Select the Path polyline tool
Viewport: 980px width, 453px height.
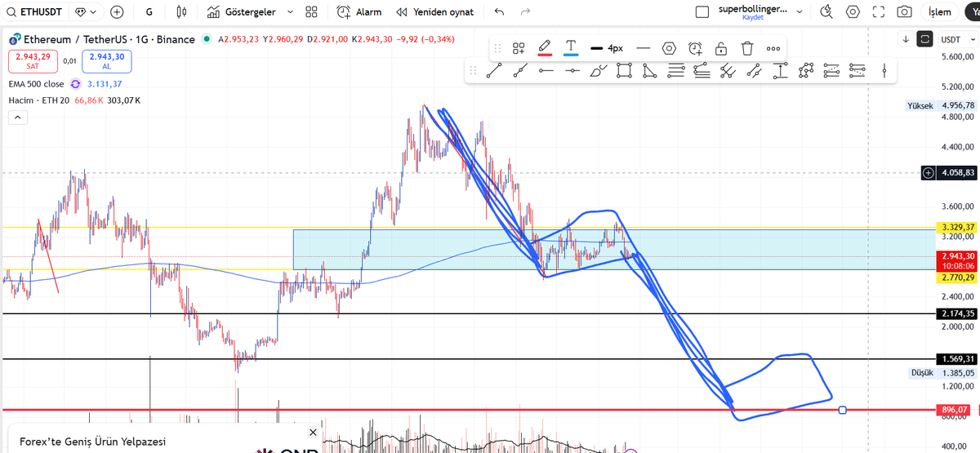point(806,71)
